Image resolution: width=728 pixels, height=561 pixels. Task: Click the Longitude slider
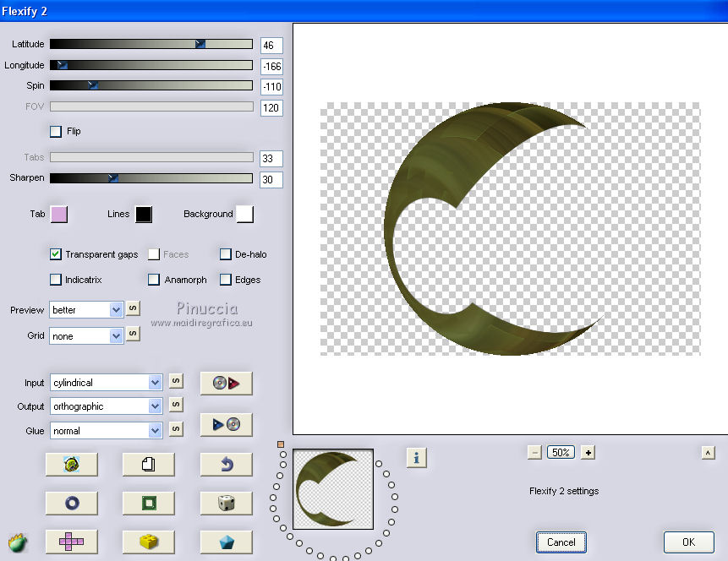pyautogui.click(x=151, y=65)
